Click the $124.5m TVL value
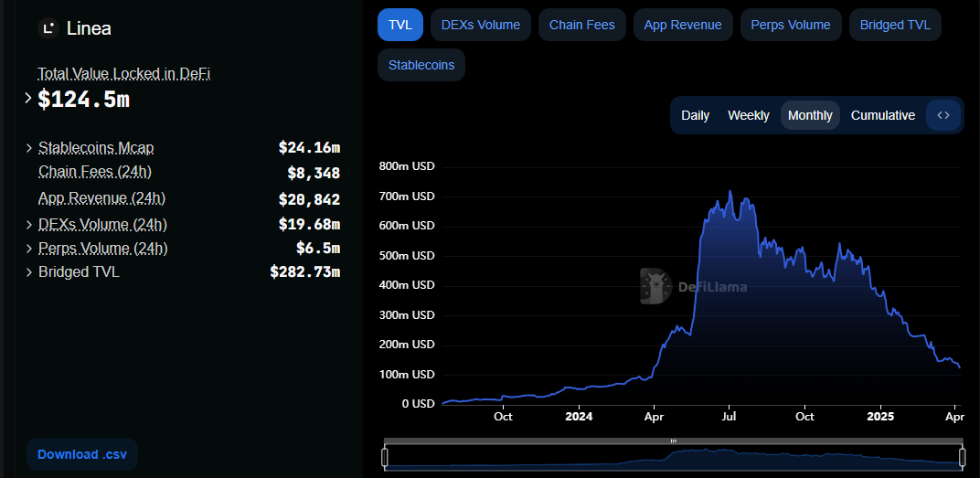Viewport: 980px width, 478px height. [x=84, y=100]
